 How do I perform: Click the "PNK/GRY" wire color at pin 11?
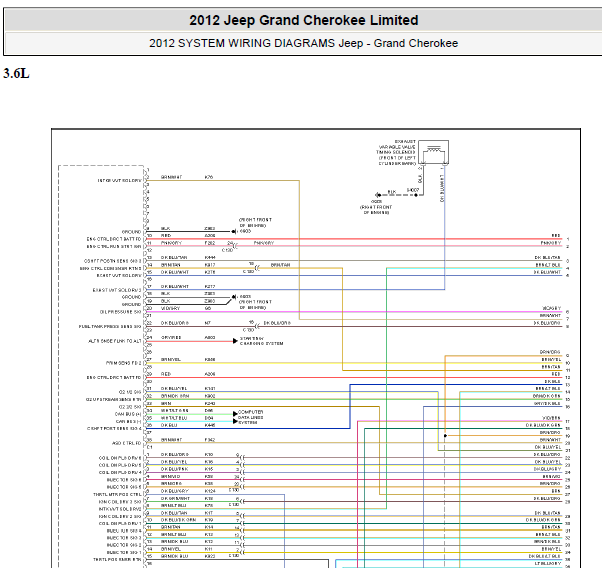tap(171, 243)
